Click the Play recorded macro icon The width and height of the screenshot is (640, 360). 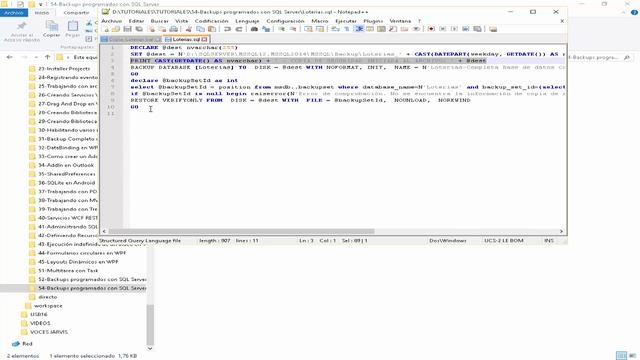coord(454,29)
